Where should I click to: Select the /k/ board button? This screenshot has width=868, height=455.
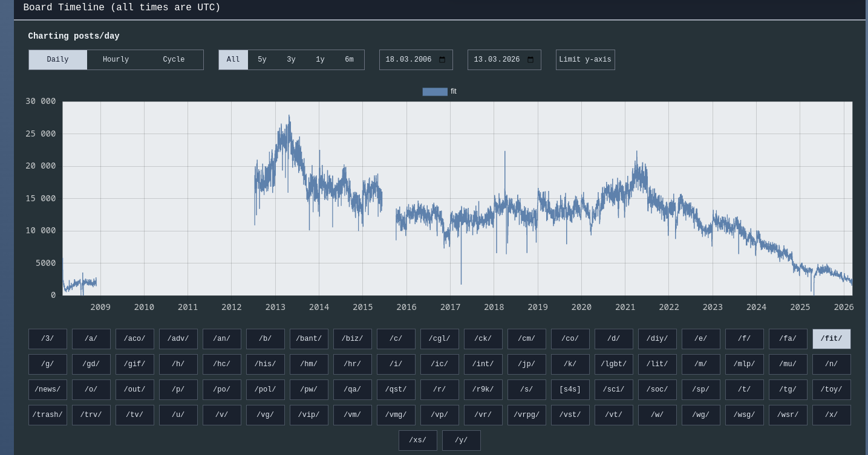570,364
